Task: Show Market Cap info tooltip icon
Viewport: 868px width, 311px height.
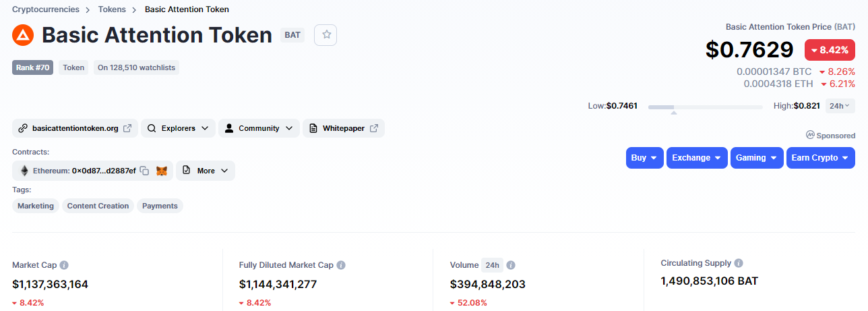Action: click(64, 265)
